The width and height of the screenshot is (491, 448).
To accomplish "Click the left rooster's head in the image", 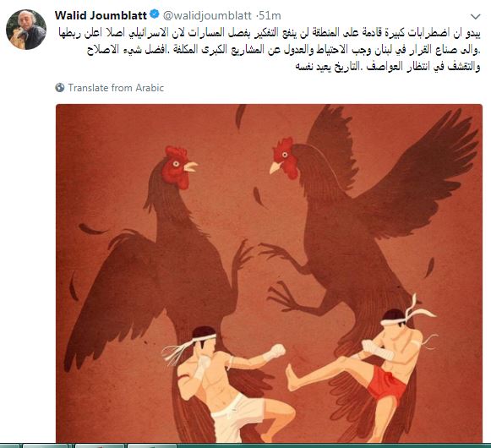I will coord(179,167).
